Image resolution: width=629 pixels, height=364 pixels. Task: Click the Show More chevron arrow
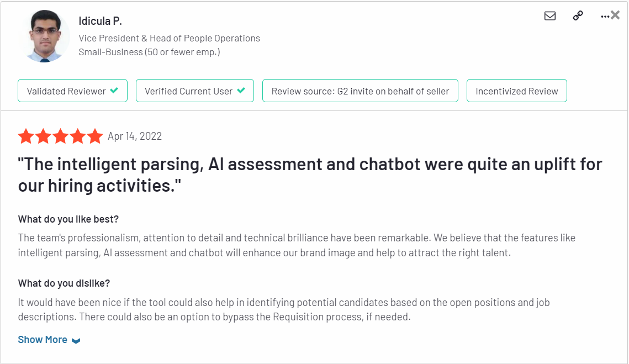point(76,340)
